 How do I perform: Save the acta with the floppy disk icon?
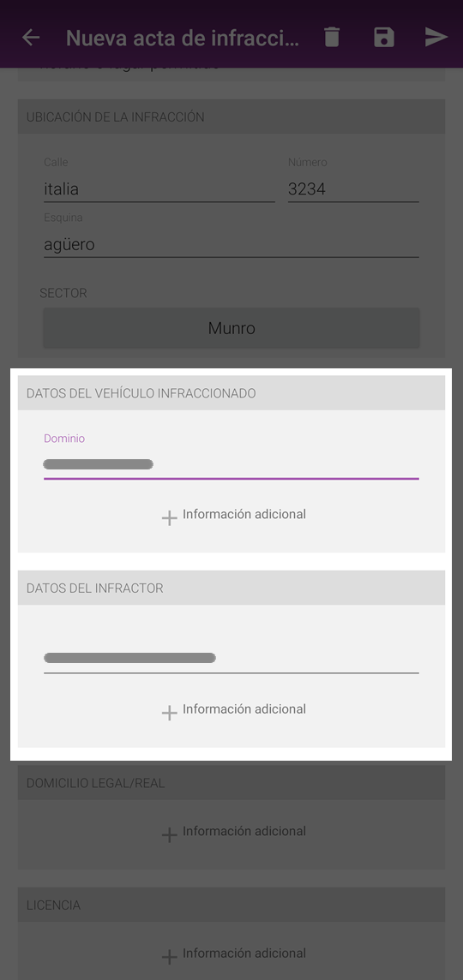384,38
